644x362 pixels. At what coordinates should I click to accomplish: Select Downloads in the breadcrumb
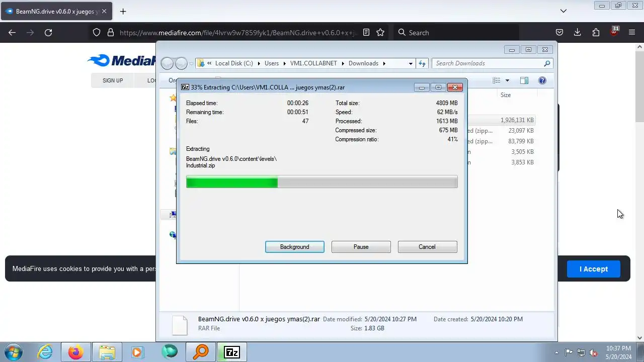point(363,63)
